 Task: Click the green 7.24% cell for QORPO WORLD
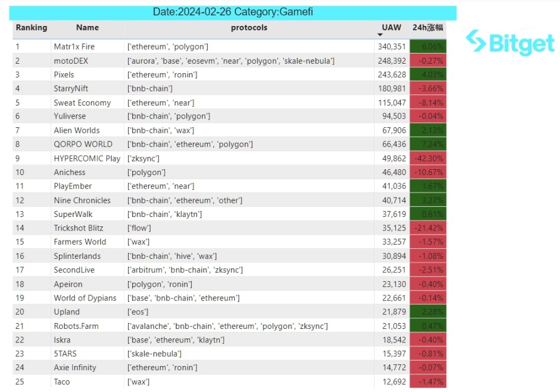point(428,144)
